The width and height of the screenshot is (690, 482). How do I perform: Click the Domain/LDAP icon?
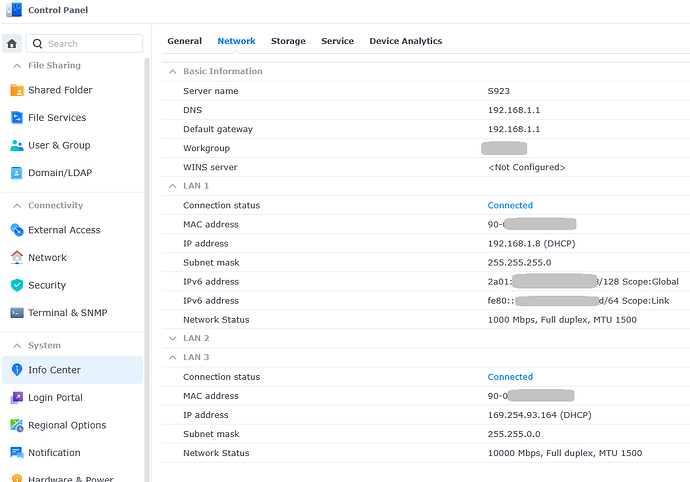[17, 173]
